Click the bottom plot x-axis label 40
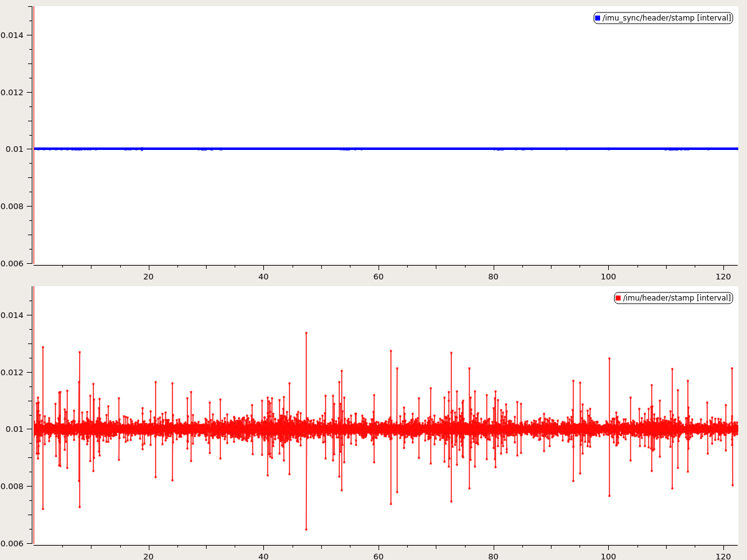This screenshot has height=560, width=747. click(263, 556)
